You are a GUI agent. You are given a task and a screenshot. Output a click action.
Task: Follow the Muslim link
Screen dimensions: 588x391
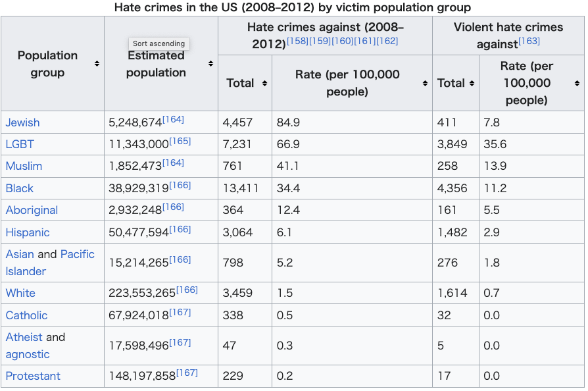[x=24, y=166]
